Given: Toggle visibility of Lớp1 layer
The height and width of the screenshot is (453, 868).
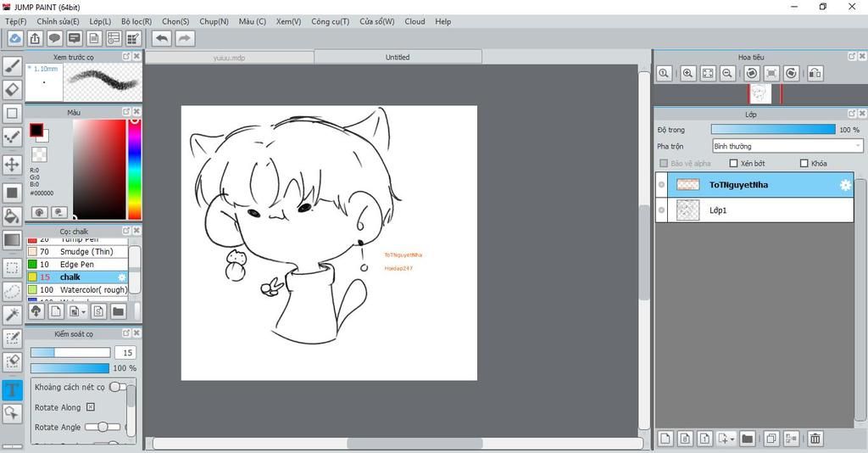Looking at the screenshot, I should 661,210.
